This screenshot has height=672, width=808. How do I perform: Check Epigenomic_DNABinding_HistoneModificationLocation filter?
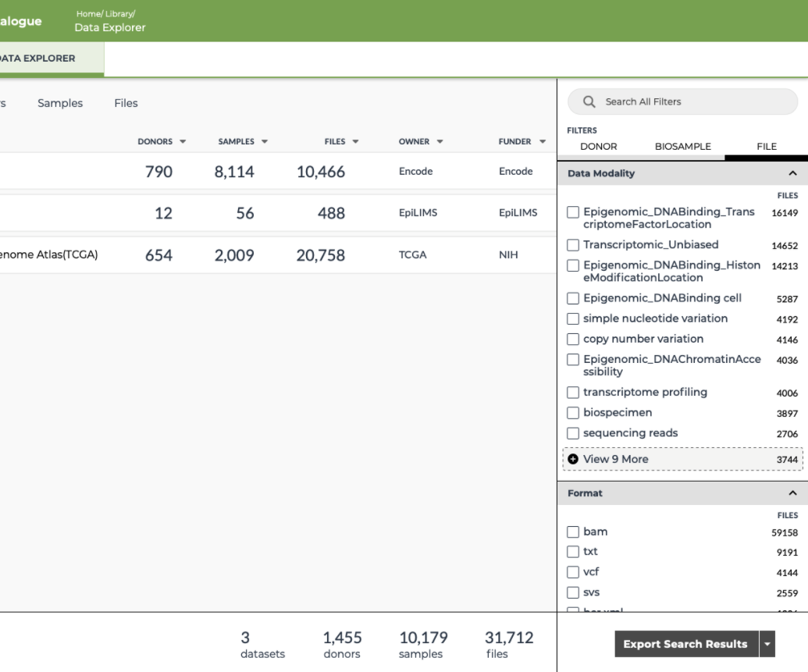[x=573, y=265]
